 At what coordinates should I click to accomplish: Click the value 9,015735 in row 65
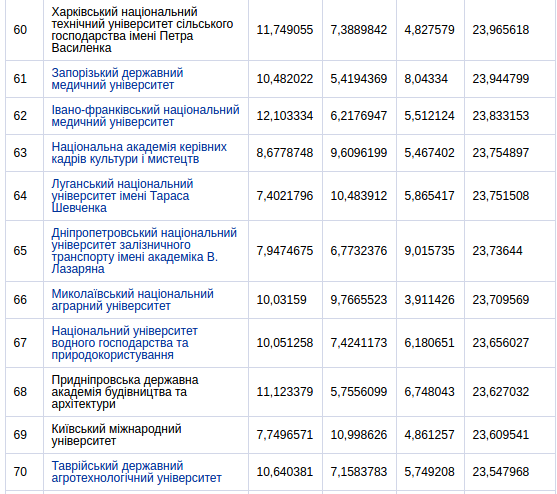coord(429,251)
